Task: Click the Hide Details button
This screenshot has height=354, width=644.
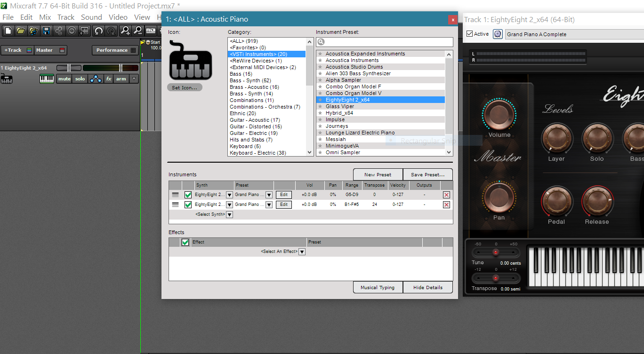Action: (428, 287)
